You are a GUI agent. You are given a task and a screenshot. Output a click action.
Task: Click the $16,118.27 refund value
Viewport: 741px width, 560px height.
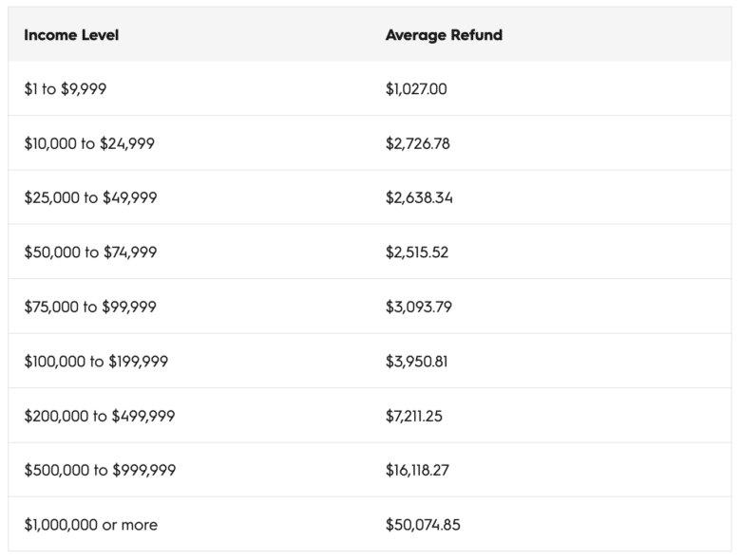click(417, 470)
